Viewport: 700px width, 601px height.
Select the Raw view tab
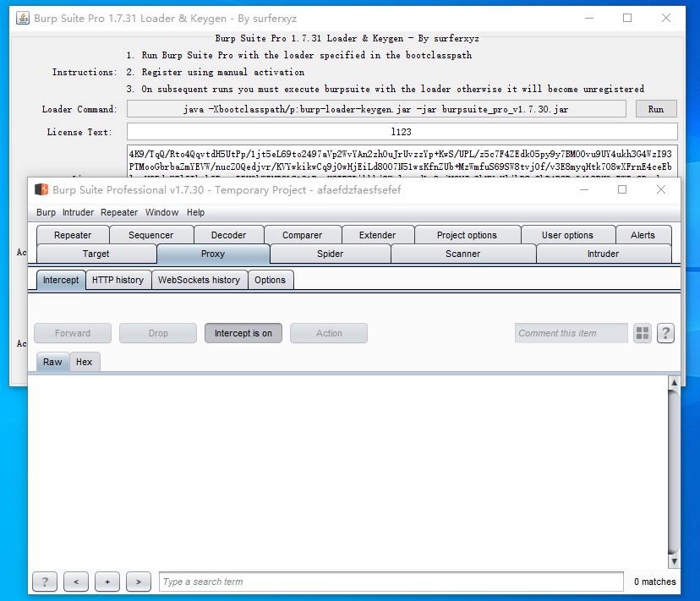tap(52, 362)
